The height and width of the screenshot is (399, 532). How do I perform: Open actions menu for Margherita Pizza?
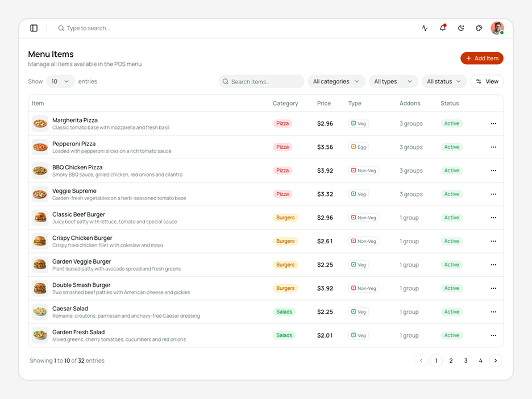(x=493, y=123)
